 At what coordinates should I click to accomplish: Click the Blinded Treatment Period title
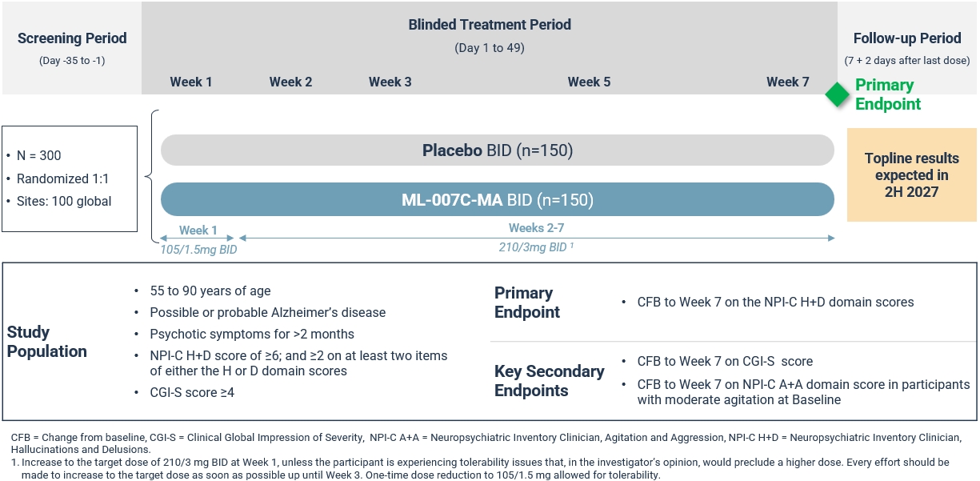tap(490, 25)
